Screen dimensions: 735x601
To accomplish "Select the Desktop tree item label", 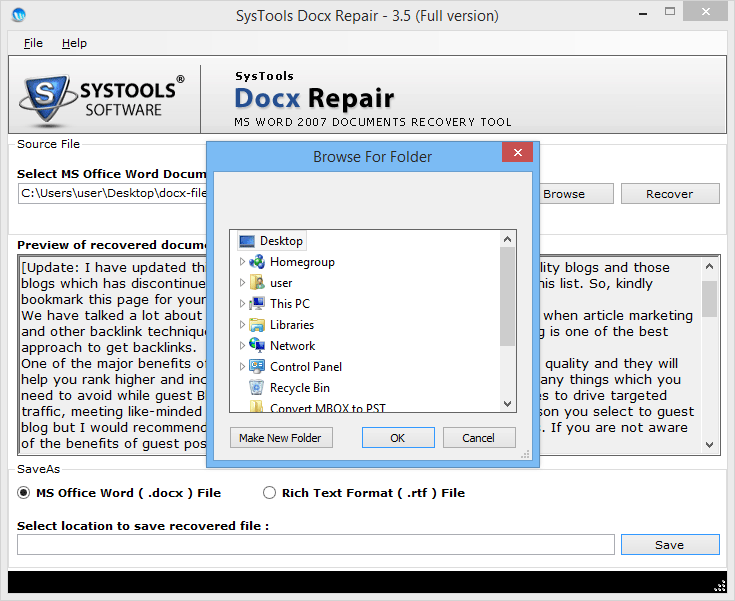I will pos(281,241).
